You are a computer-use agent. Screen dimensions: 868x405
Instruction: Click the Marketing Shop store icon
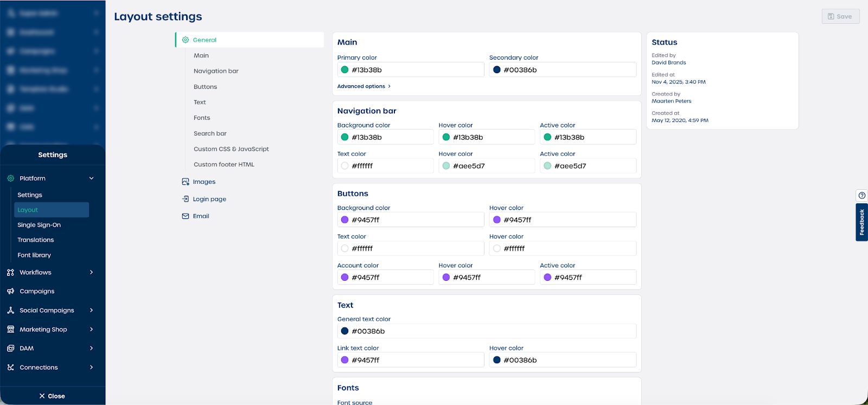10,330
